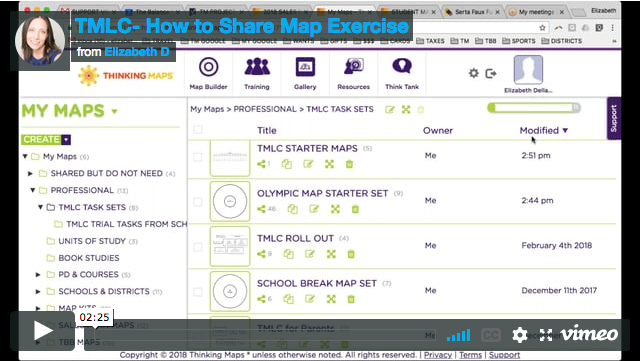
Task: Check the SCHOOL BREAK MAP SET checkbox
Action: [x=198, y=292]
